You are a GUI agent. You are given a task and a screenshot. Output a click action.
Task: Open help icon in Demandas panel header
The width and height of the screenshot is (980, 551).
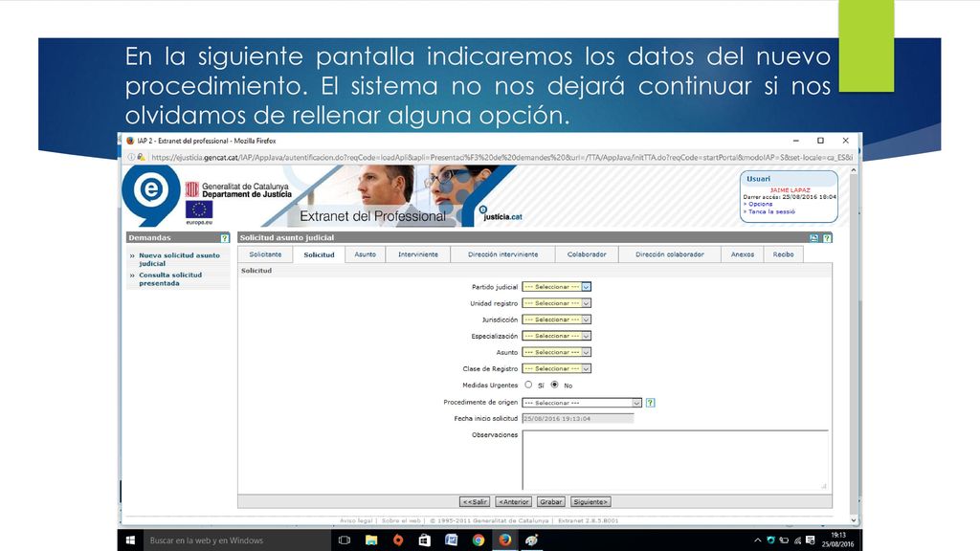(224, 238)
